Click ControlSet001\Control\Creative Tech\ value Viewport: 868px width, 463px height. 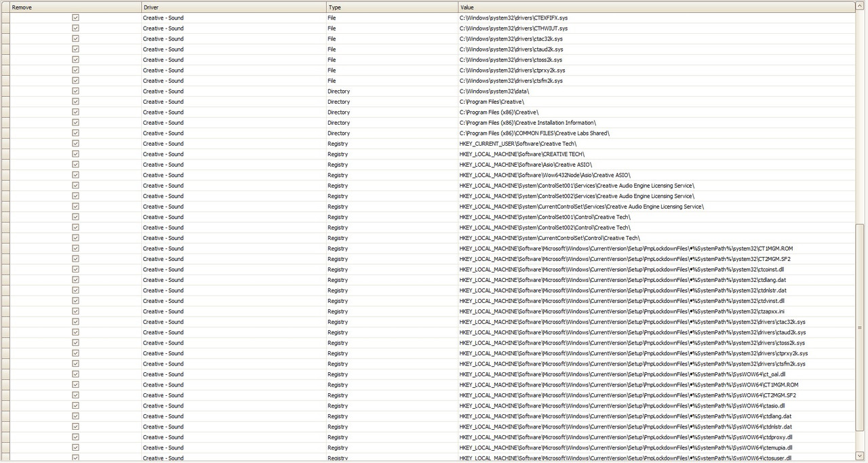coord(656,217)
